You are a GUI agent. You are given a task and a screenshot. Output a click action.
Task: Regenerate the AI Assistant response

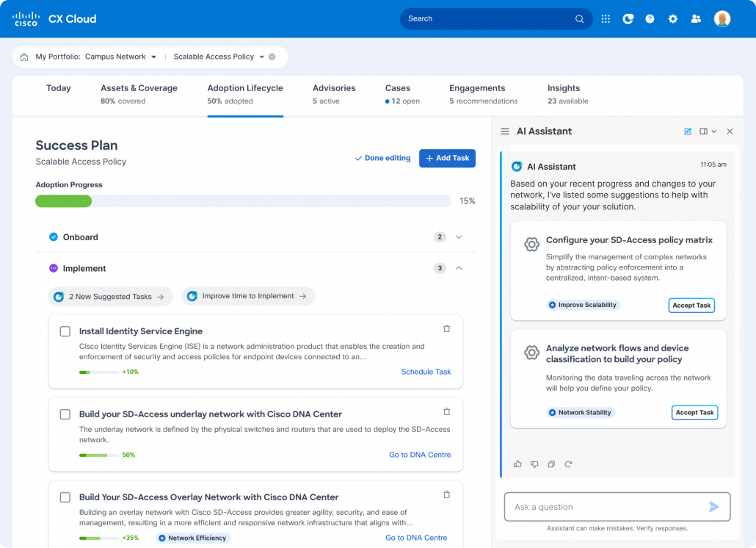click(x=568, y=464)
